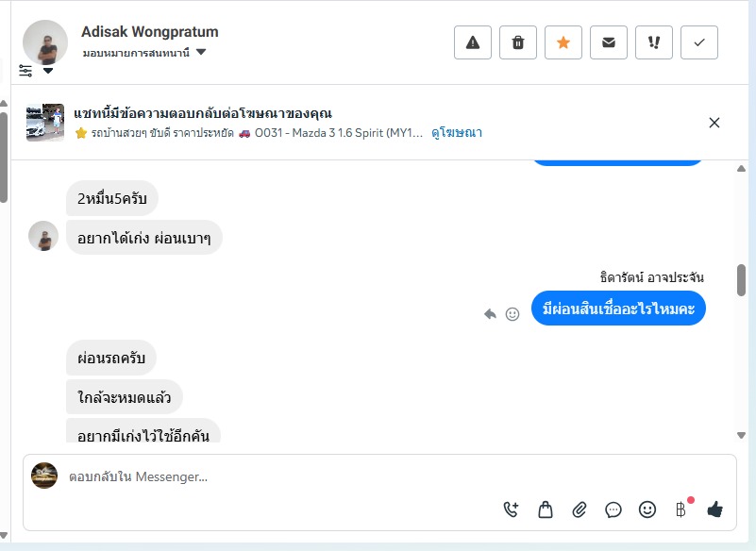The width and height of the screenshot is (756, 551).
Task: Toggle the checkmark to mark done
Action: coord(699,42)
